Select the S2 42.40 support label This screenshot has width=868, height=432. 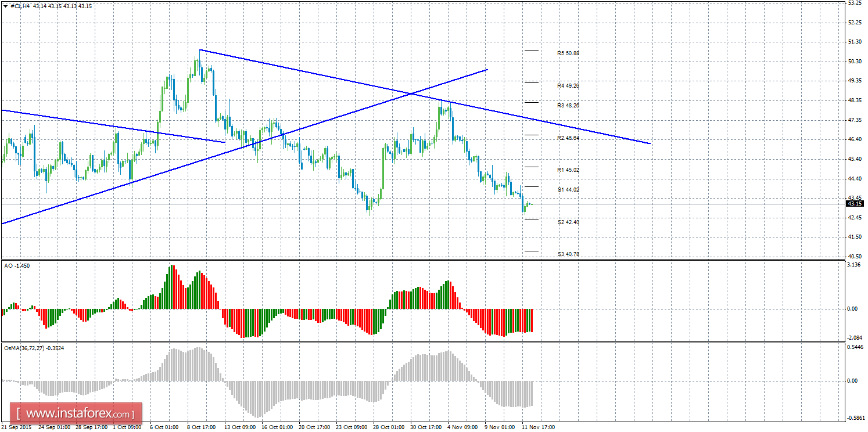568,222
